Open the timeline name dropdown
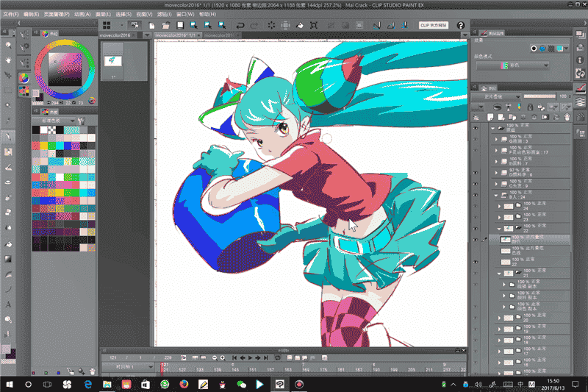The height and width of the screenshot is (392, 588). pyautogui.click(x=128, y=367)
